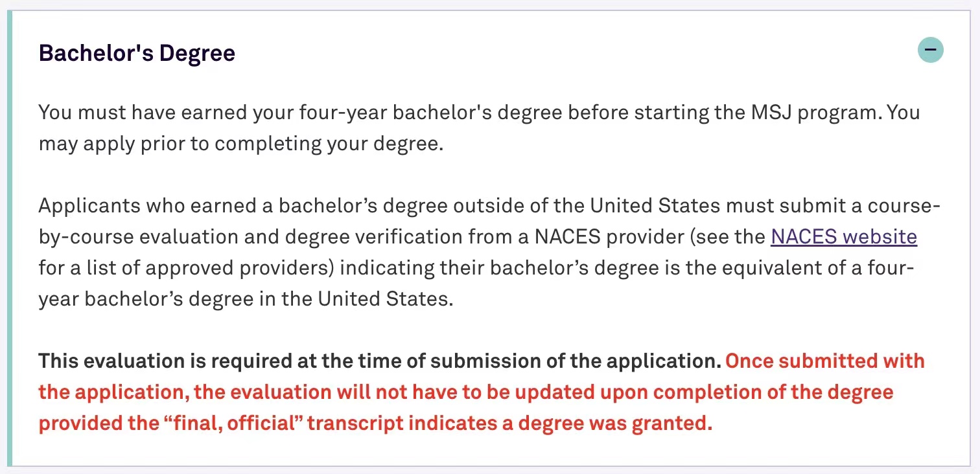This screenshot has width=980, height=474.
Task: Click the Bachelor's Degree accordion heading
Action: tap(137, 53)
